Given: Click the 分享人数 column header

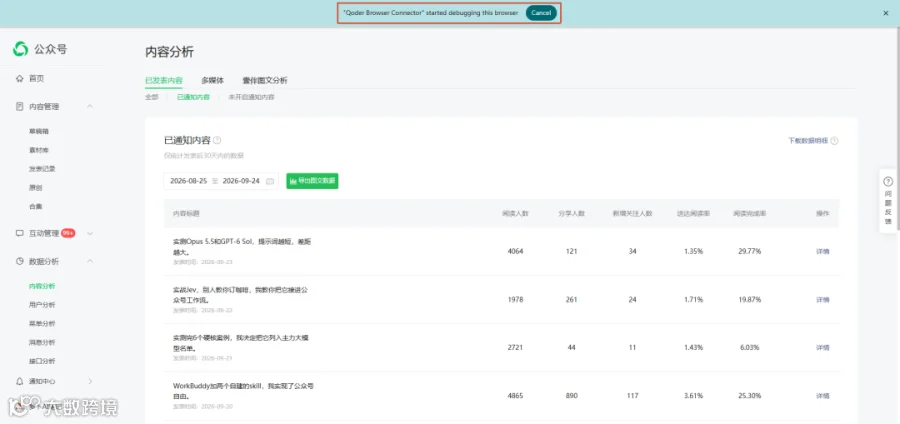Looking at the screenshot, I should pos(571,213).
